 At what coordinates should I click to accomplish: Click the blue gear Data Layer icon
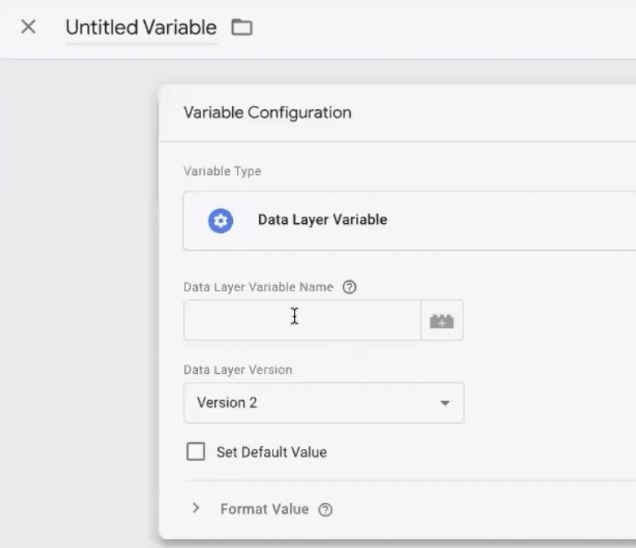pyautogui.click(x=220, y=221)
